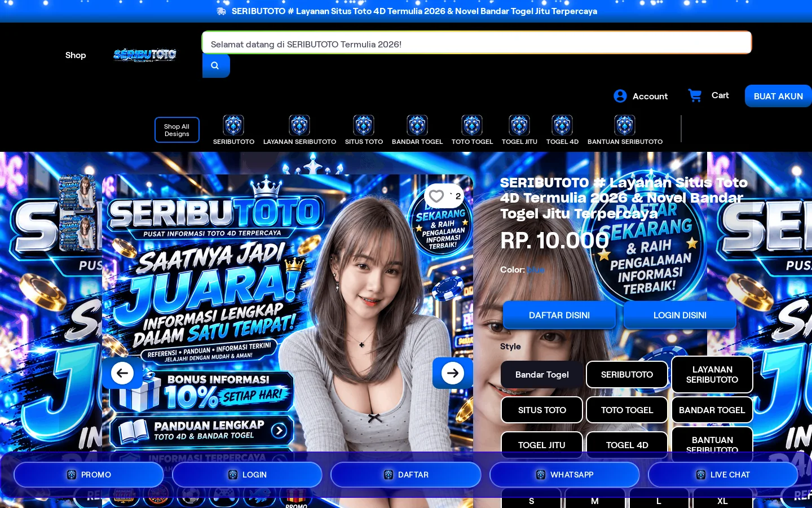Click the DAFTAR DISINI button
The image size is (812, 508).
559,315
